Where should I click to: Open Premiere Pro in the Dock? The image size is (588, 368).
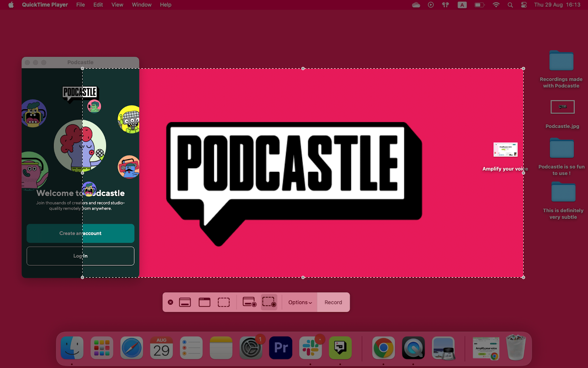(281, 348)
